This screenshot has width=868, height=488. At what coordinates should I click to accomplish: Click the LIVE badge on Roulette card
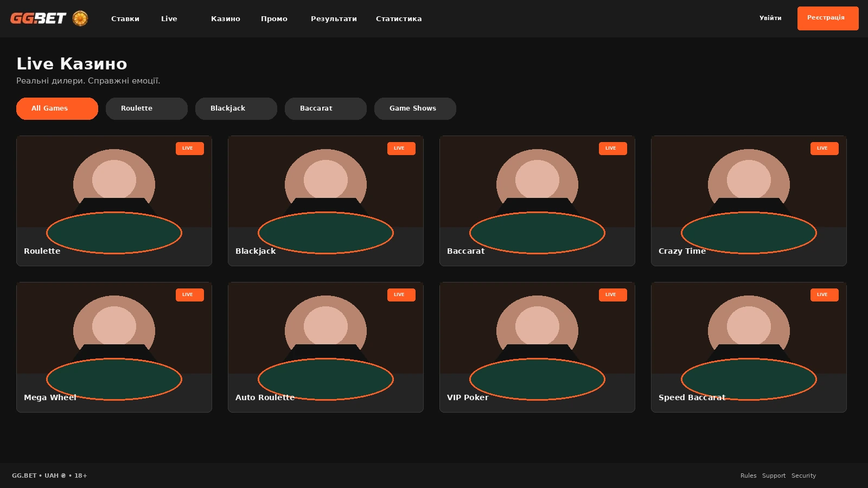(x=190, y=149)
